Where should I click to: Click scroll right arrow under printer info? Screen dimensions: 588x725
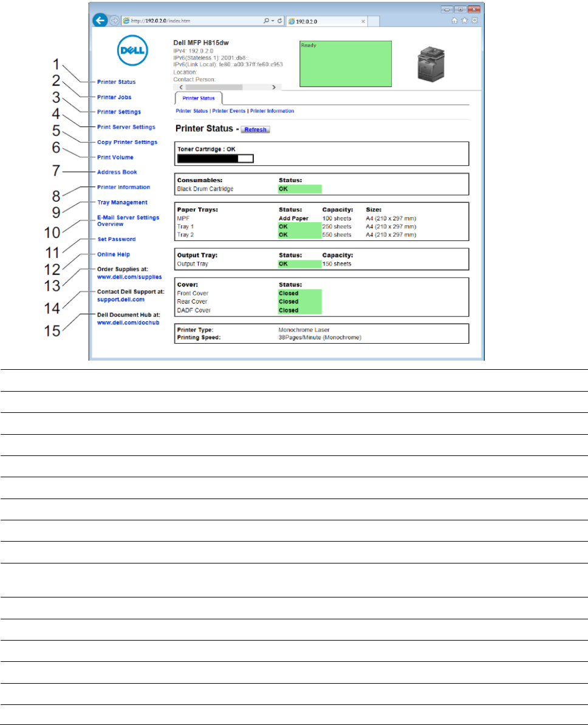(274, 87)
